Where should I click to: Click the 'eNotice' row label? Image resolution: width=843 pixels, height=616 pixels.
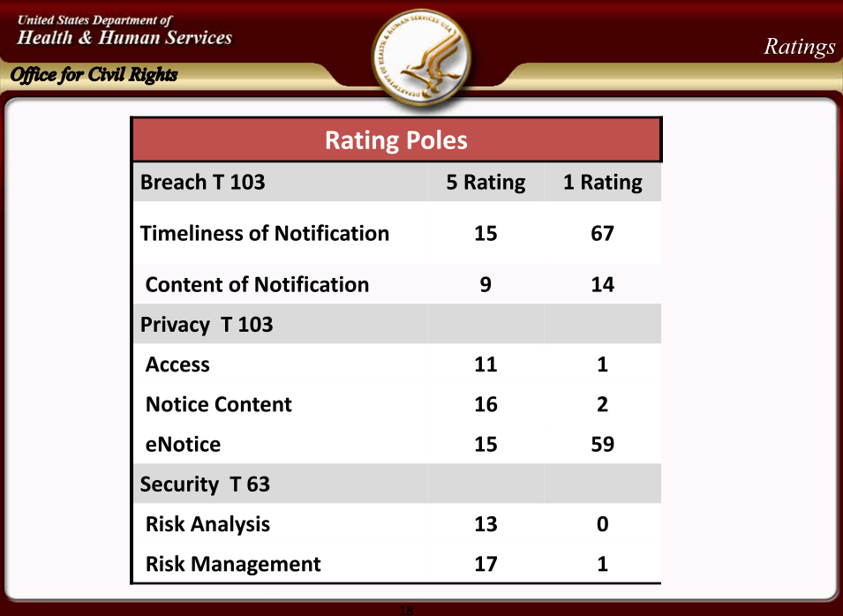[x=184, y=445]
